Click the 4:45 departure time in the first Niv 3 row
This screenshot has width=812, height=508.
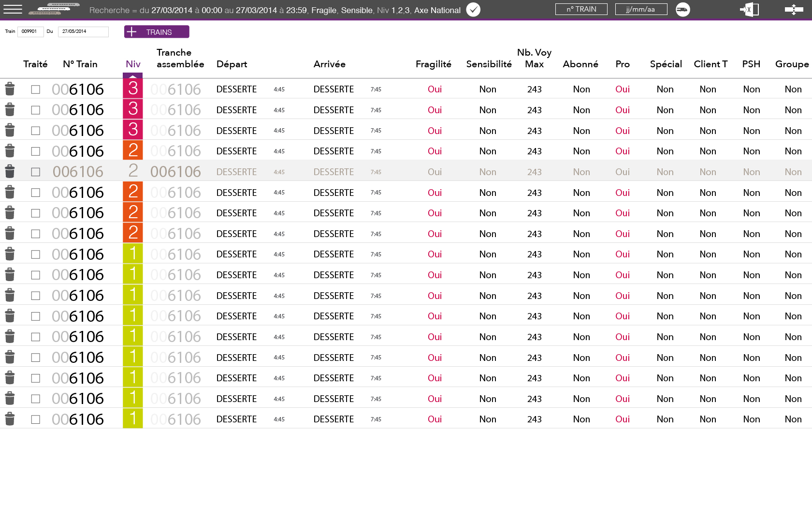(x=279, y=90)
